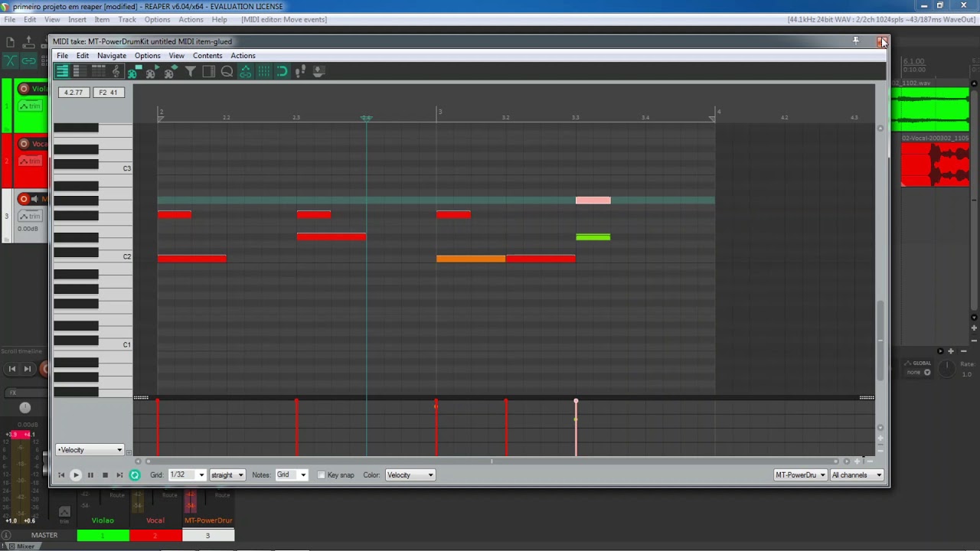980x551 pixels.
Task: Pause playback in MIDI editor transport
Action: click(90, 475)
